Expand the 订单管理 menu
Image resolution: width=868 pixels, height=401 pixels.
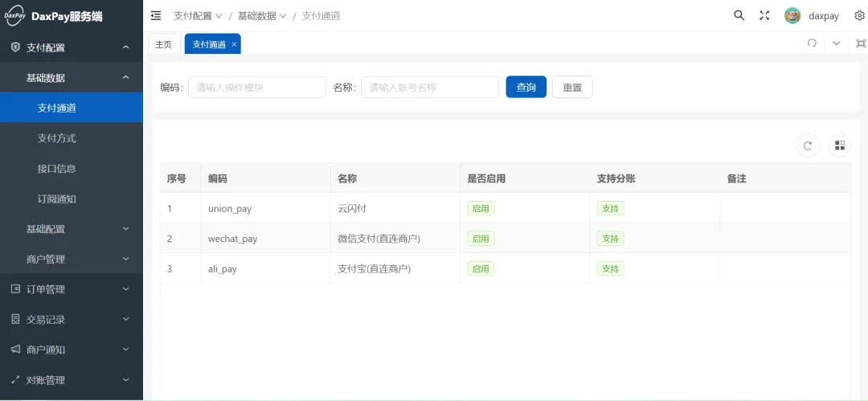click(125, 289)
